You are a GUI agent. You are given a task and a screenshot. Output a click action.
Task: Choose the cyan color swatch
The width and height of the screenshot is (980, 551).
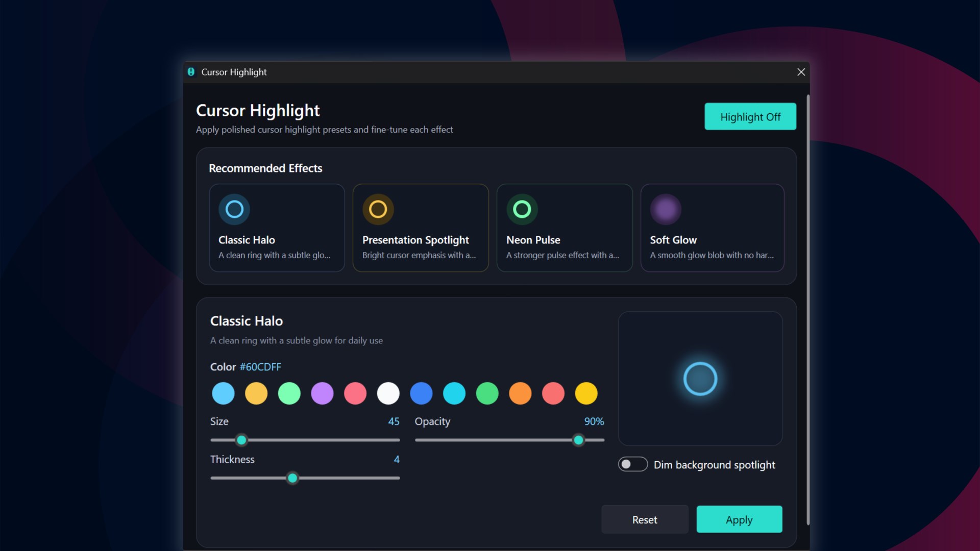point(454,393)
